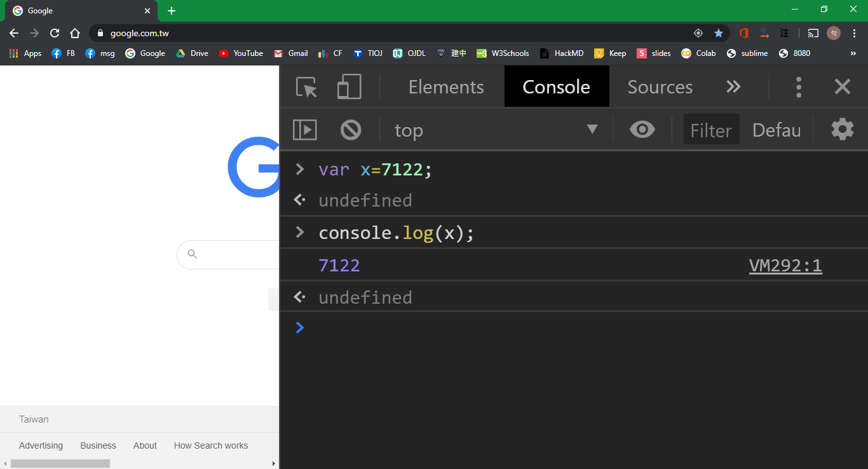This screenshot has height=469, width=868.
Task: Open the OJDL bookmark
Action: coord(409,53)
